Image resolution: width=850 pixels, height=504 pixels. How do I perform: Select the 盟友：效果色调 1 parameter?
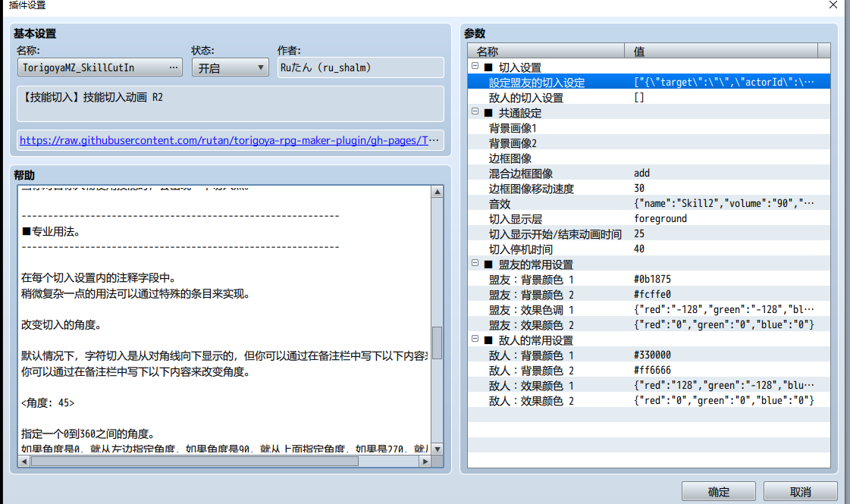[x=649, y=309]
